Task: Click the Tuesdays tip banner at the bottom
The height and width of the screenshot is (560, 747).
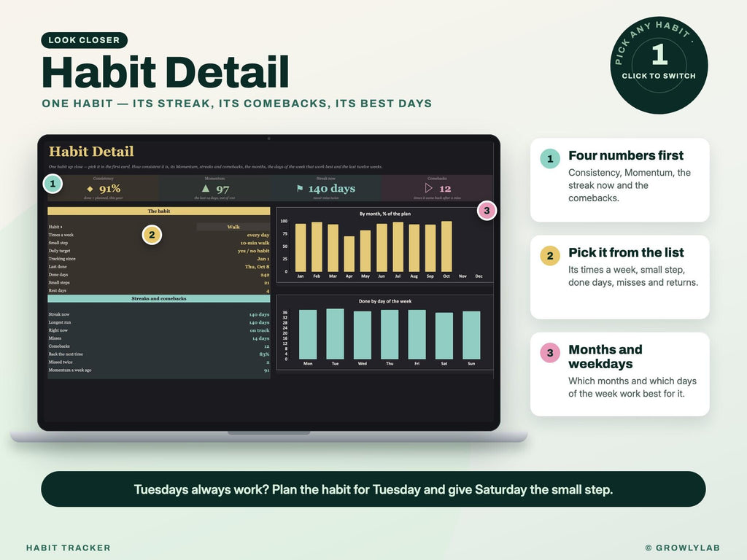Action: tap(373, 489)
